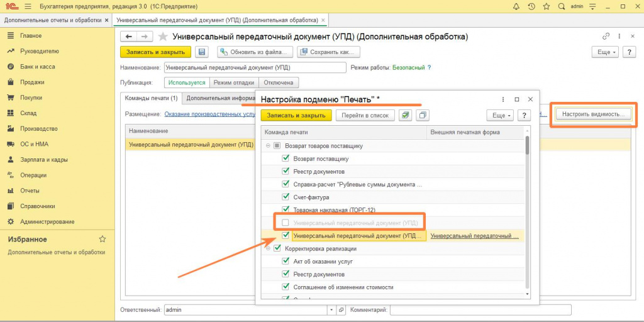
Task: Click the admin user name in title bar
Action: (x=577, y=6)
